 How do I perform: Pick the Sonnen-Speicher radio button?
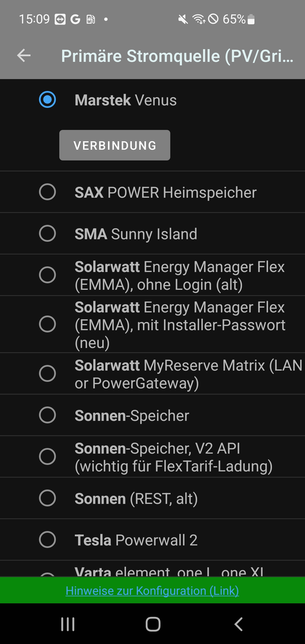[47, 415]
